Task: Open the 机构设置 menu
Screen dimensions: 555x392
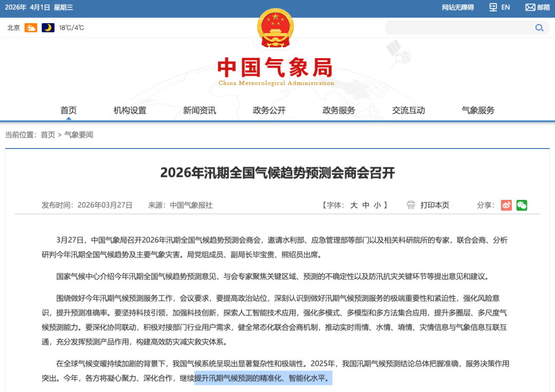Action: 130,110
